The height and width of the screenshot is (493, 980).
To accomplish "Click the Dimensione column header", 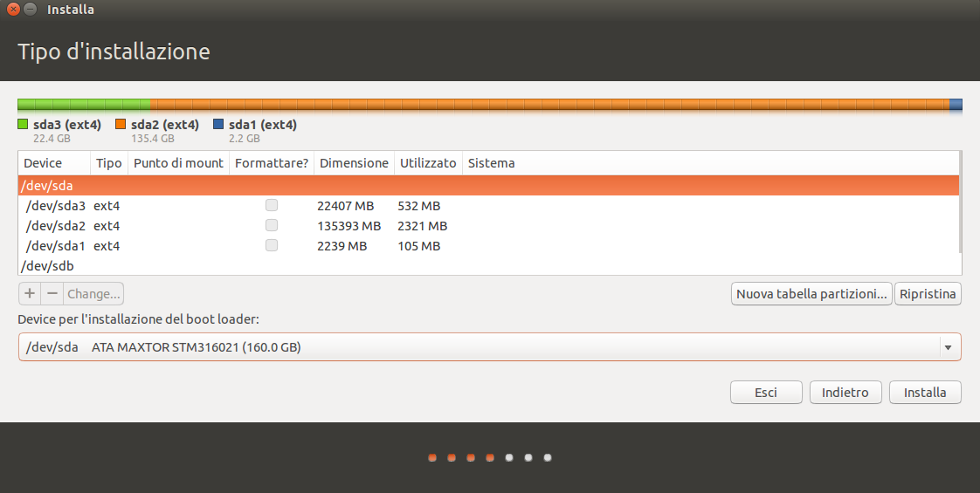I will coord(355,163).
